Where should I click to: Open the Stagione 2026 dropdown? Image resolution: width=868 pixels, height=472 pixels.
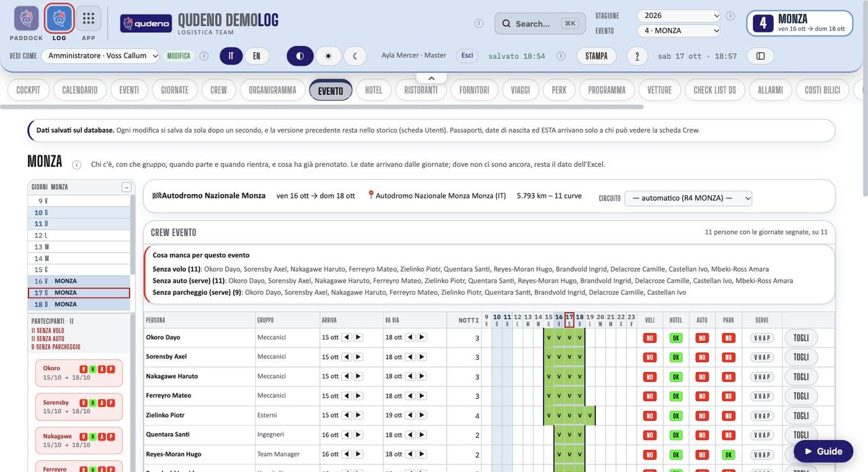[x=679, y=16]
